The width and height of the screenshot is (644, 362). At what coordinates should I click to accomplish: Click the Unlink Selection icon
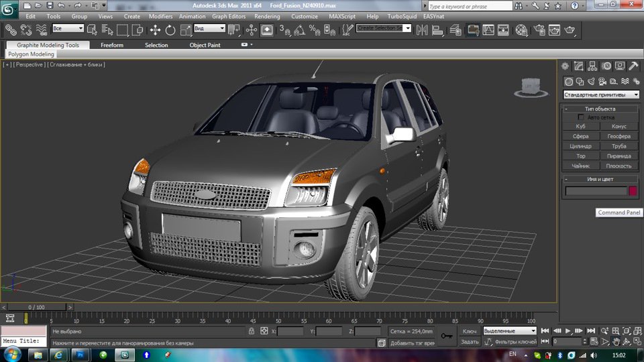point(26,30)
